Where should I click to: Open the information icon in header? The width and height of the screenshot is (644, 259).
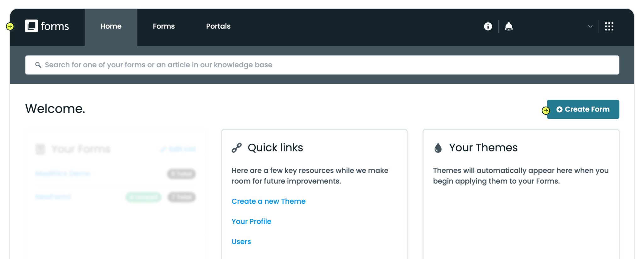click(x=488, y=26)
